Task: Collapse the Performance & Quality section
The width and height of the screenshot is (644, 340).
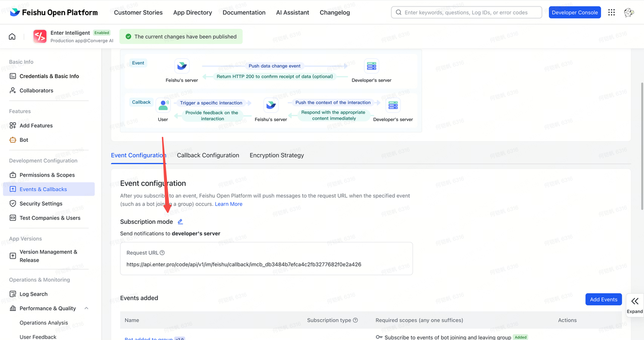Action: [86, 308]
